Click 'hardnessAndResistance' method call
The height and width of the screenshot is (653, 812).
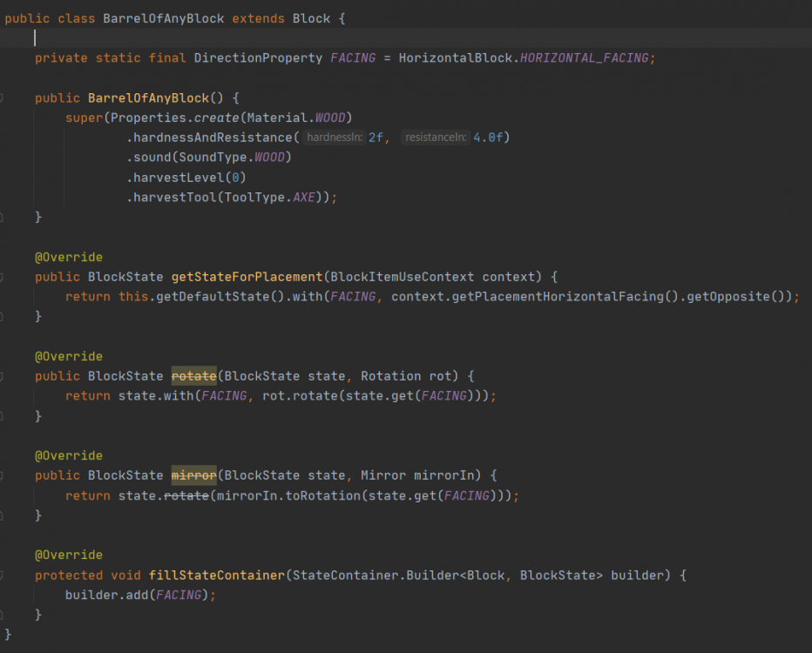click(x=213, y=138)
